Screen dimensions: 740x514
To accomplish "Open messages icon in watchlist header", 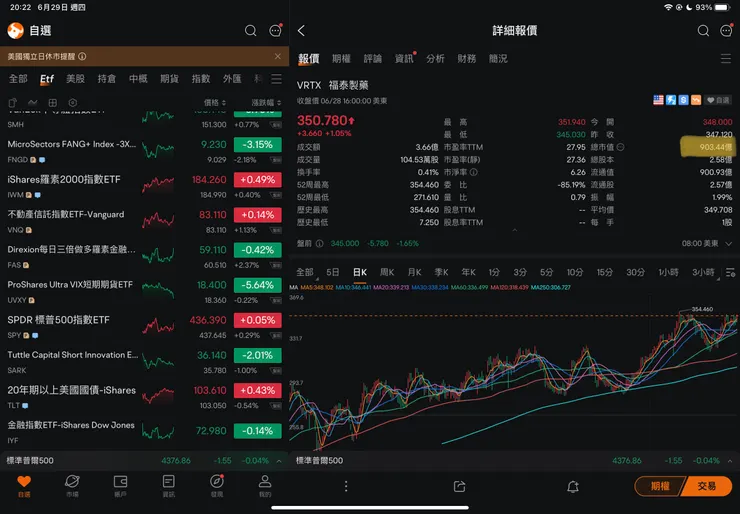I will click(275, 31).
